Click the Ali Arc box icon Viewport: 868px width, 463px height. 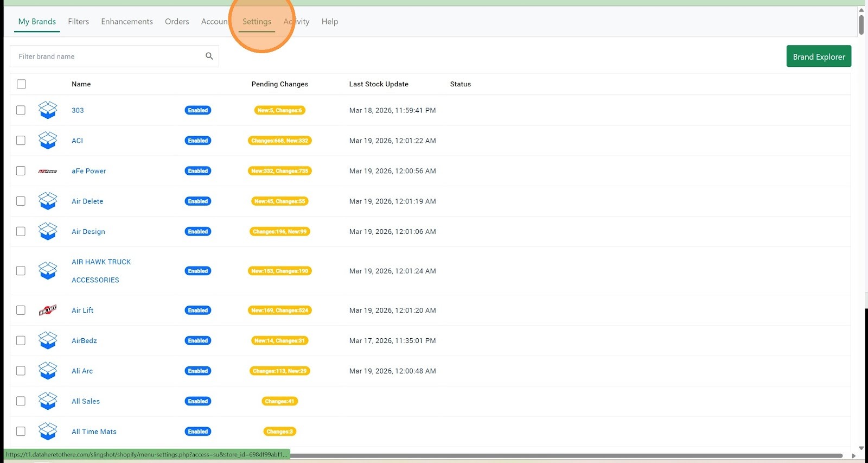tap(48, 371)
